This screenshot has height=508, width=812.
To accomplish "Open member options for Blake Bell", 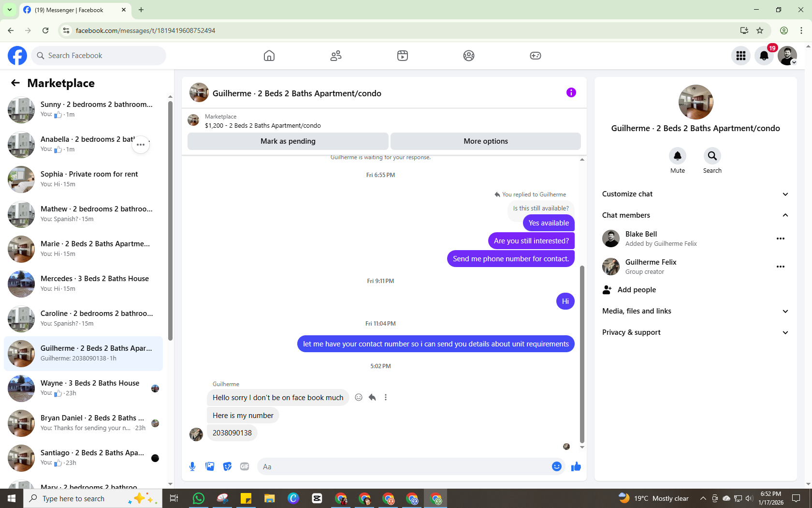I will pos(781,239).
